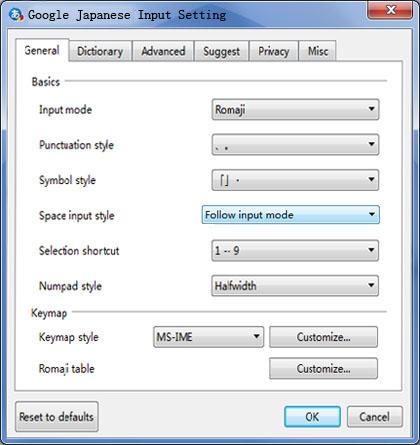The width and height of the screenshot is (420, 445).
Task: Open the Dictionary tab
Action: click(100, 51)
